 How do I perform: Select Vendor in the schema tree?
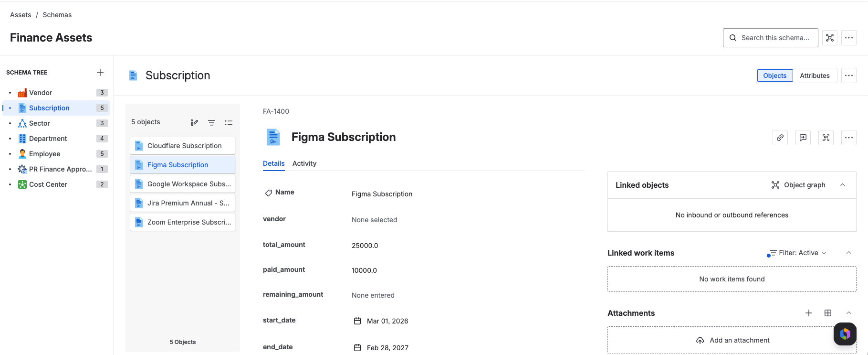pyautogui.click(x=56, y=93)
